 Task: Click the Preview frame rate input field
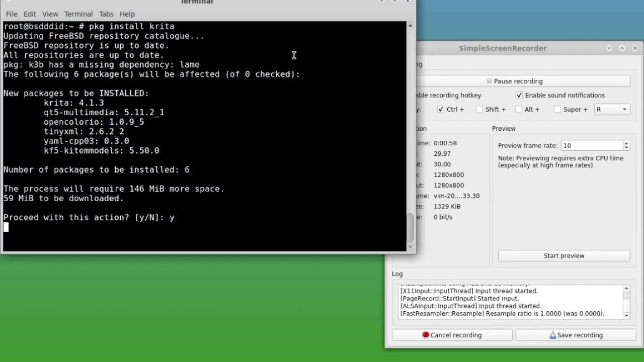click(x=592, y=145)
